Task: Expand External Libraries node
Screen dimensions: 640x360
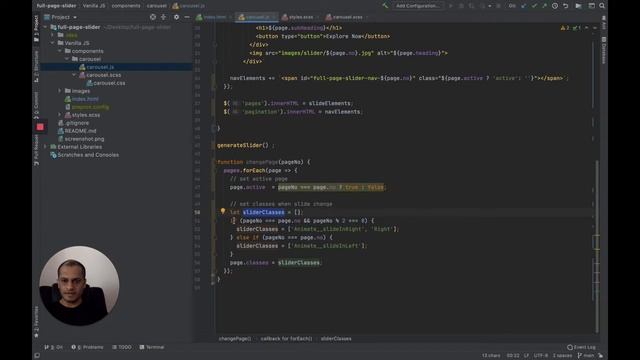Action: (45, 147)
